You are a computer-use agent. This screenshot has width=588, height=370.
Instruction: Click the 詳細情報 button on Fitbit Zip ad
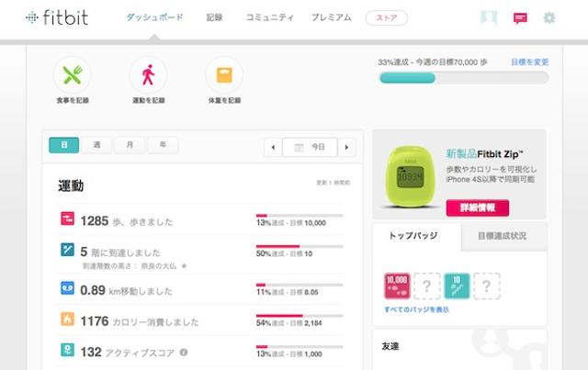point(477,207)
